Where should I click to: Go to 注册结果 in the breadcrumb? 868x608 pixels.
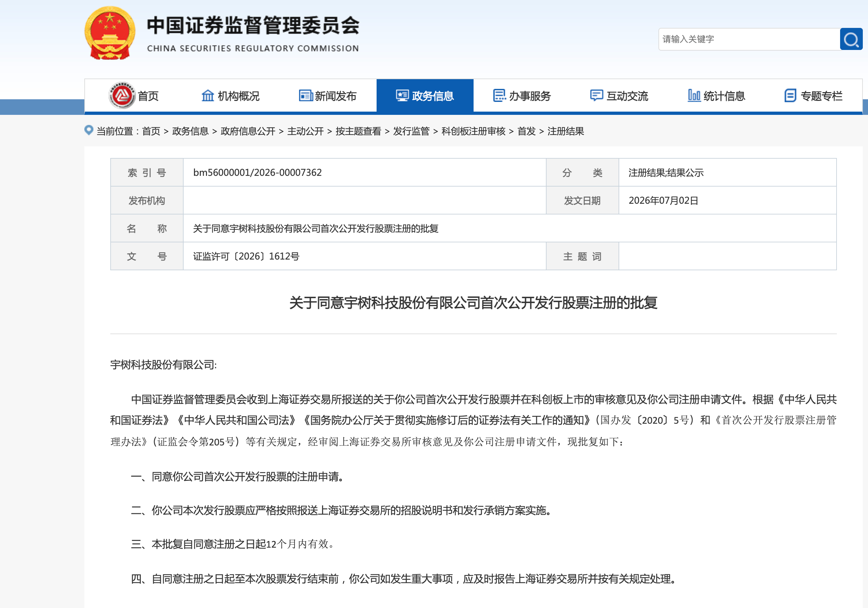pos(566,131)
